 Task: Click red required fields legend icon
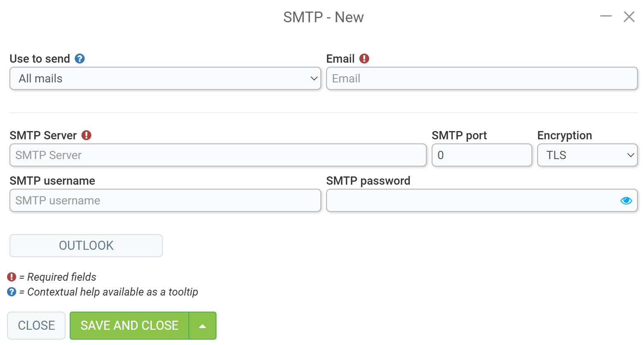pyautogui.click(x=12, y=277)
